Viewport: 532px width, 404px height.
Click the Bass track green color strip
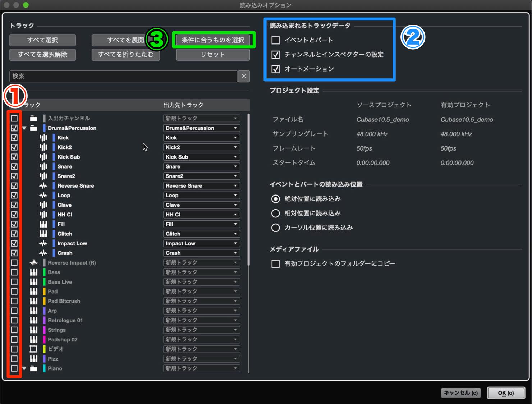tap(44, 272)
